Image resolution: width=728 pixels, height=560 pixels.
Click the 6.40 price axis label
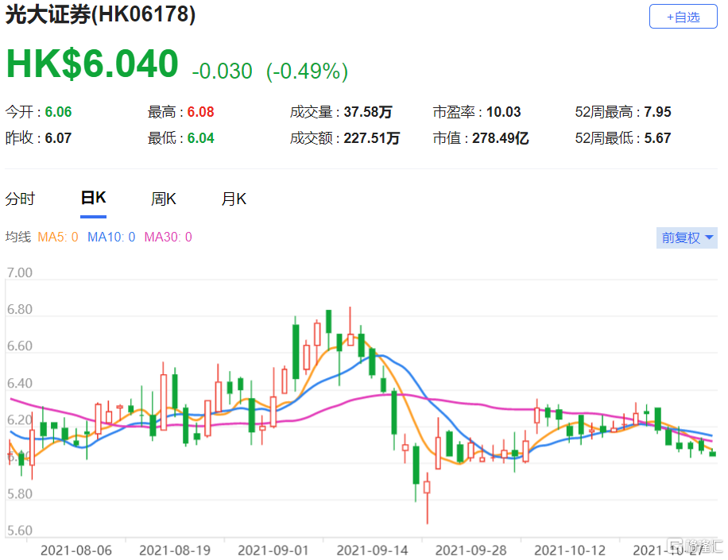click(x=20, y=383)
